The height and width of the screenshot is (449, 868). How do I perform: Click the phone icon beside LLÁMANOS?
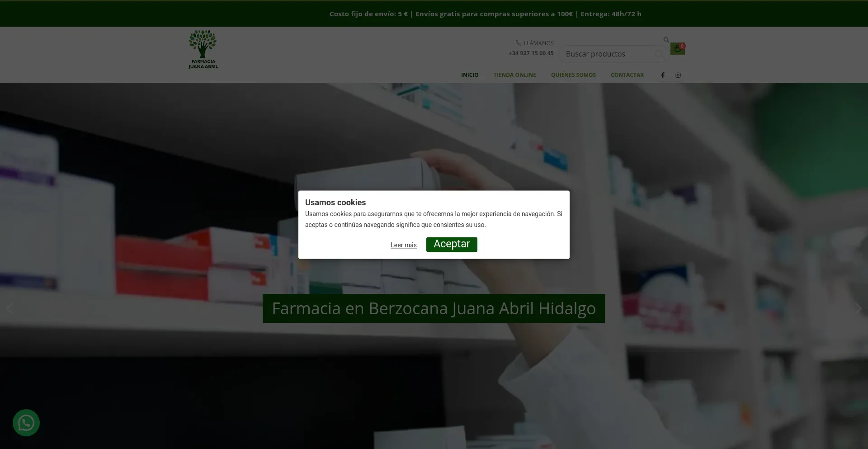pyautogui.click(x=518, y=43)
